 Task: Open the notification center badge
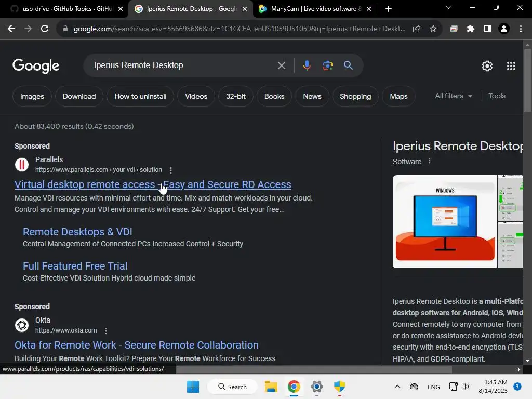pyautogui.click(x=517, y=387)
